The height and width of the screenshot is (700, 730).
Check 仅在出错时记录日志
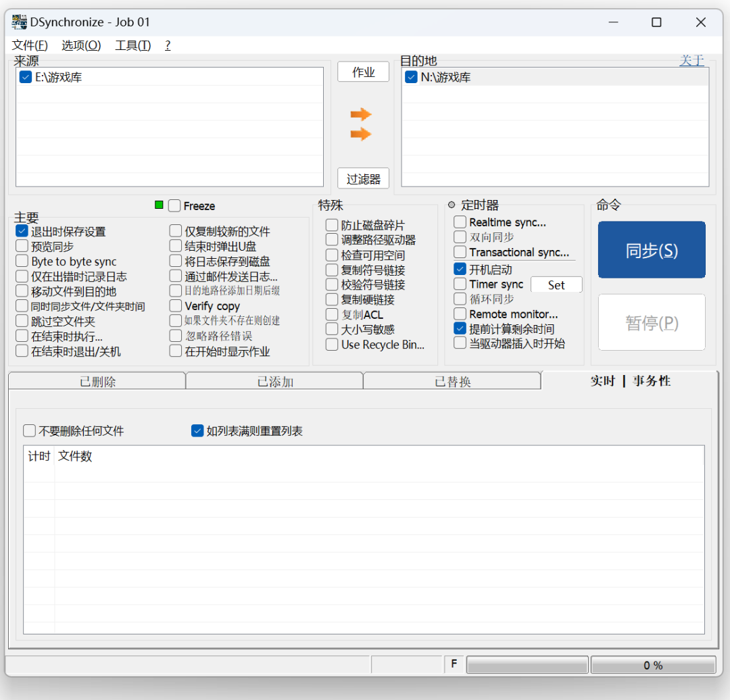22,276
